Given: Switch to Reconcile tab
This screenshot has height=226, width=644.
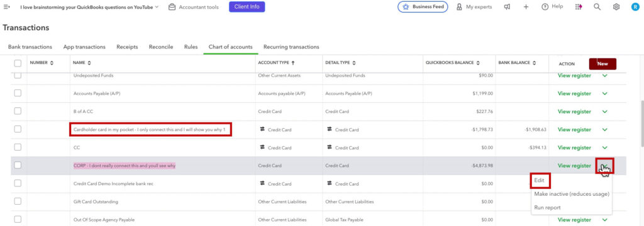Looking at the screenshot, I should [x=161, y=46].
